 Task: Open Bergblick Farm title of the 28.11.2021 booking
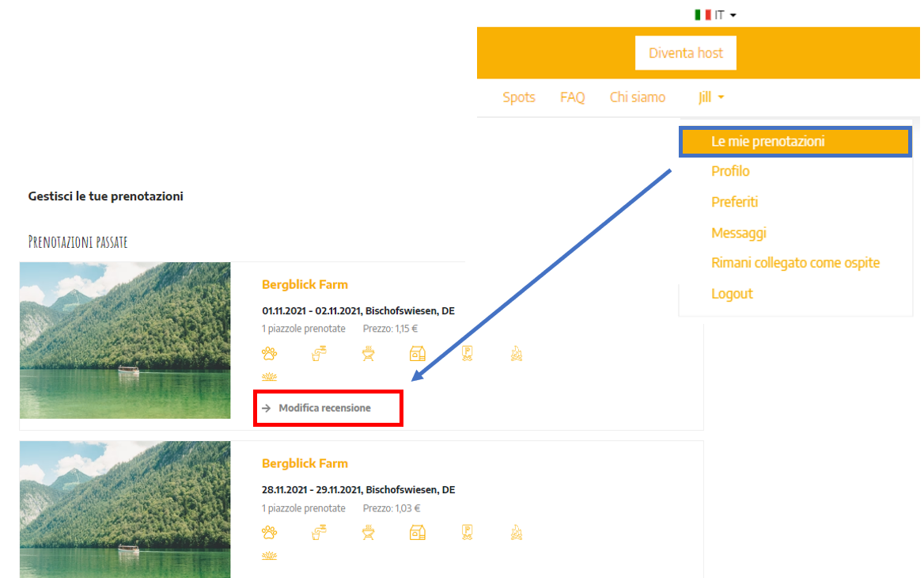tap(305, 463)
